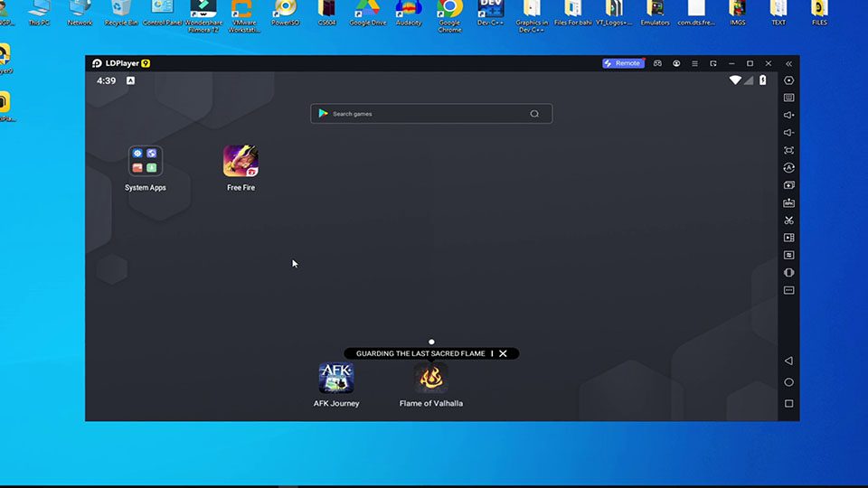Open the Files For bahi folder
Viewport: 868px width, 488px height.
(x=573, y=12)
